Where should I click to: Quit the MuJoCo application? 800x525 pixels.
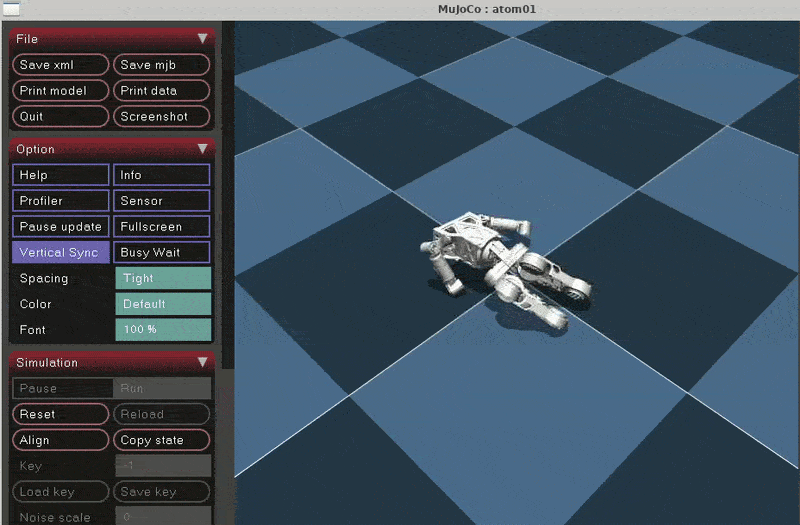(x=60, y=117)
